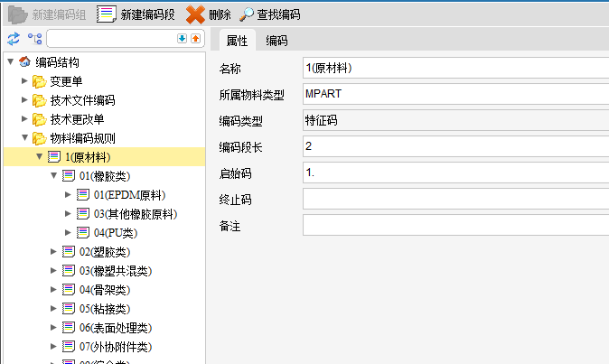Collapse the 01(橡胶类) tree node
Screen dimensions: 609x364
tap(54, 175)
